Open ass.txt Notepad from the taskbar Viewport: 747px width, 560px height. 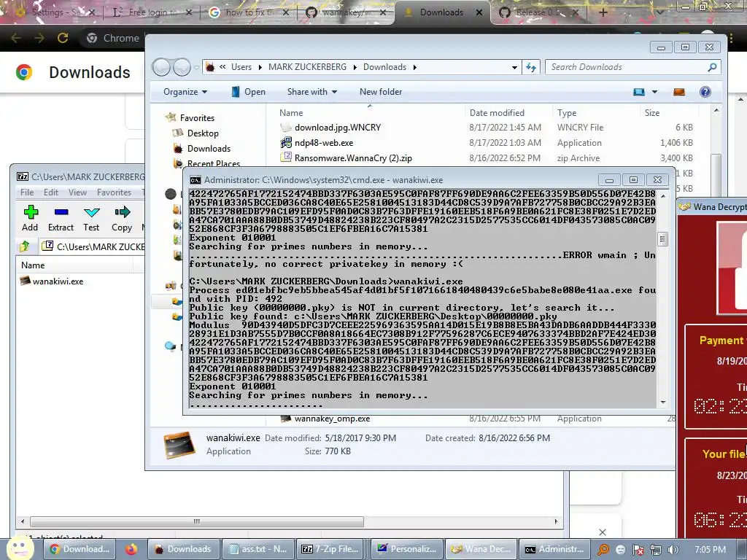pos(258,549)
